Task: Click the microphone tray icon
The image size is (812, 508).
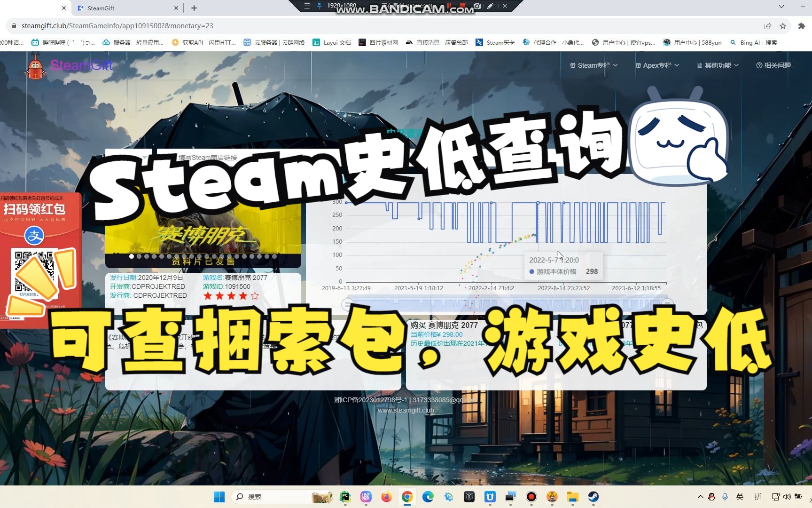Action: tap(725, 497)
